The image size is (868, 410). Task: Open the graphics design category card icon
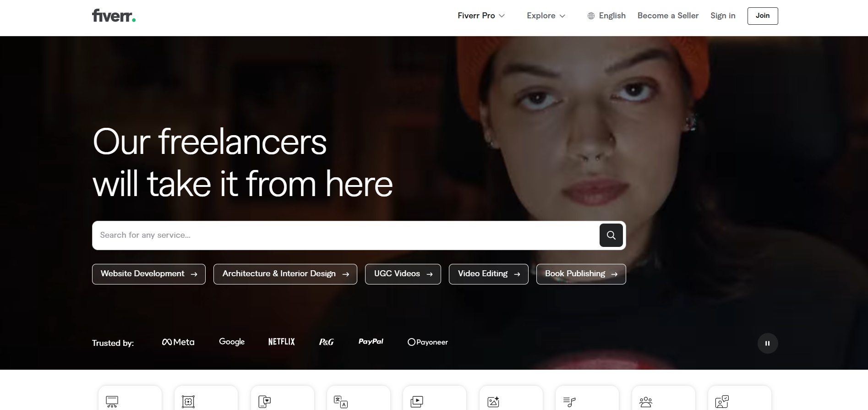[x=188, y=401]
